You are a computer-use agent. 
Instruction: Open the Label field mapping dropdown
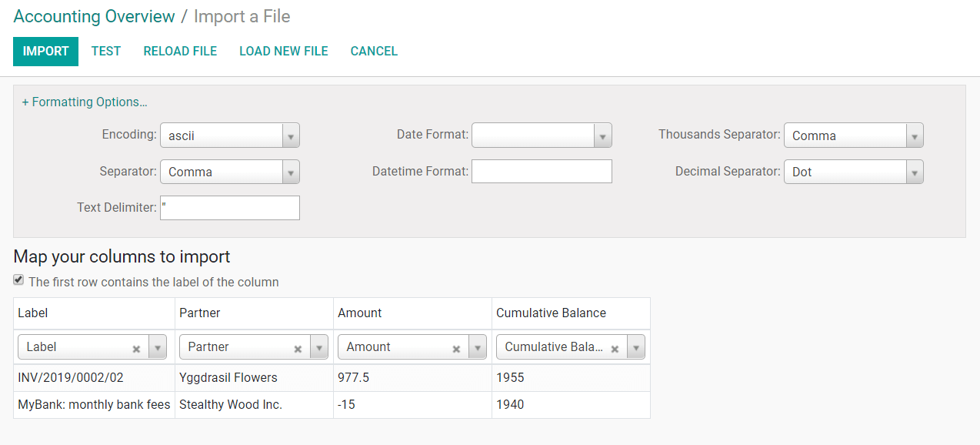157,346
